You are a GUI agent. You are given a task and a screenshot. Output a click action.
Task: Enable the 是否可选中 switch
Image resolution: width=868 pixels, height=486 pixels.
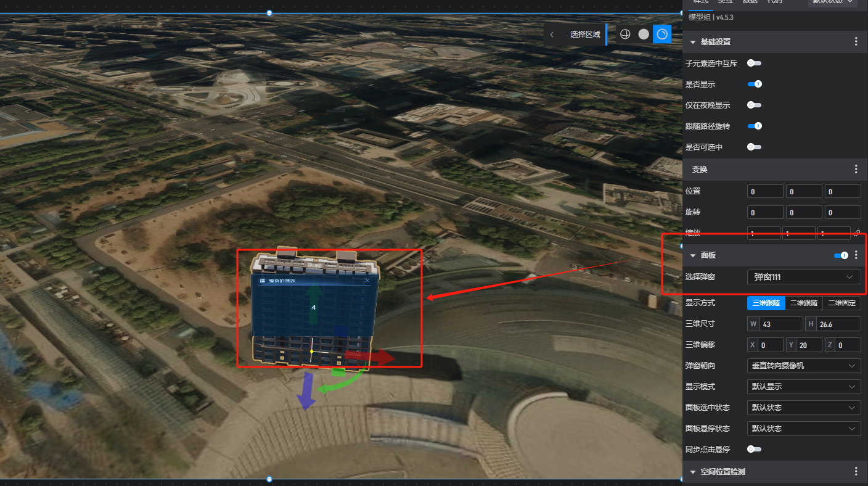point(754,147)
